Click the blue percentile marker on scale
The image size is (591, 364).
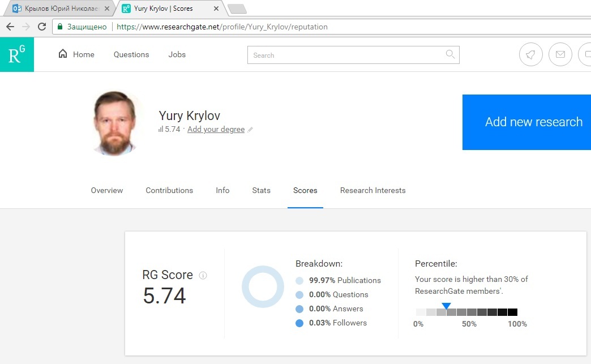[446, 306]
